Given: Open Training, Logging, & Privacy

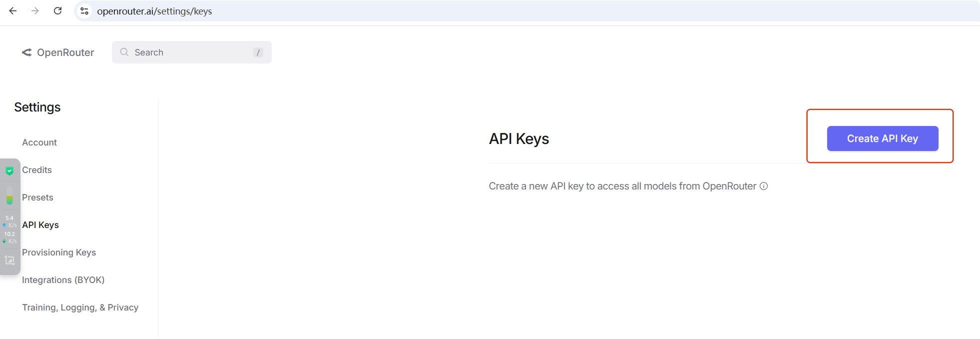Looking at the screenshot, I should [80, 307].
